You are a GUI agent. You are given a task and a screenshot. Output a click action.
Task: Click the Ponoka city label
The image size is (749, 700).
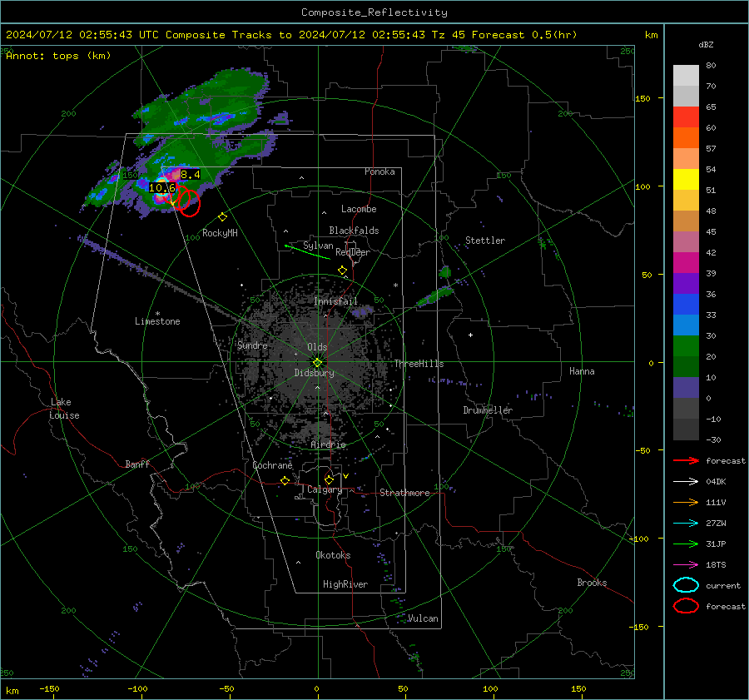[379, 171]
